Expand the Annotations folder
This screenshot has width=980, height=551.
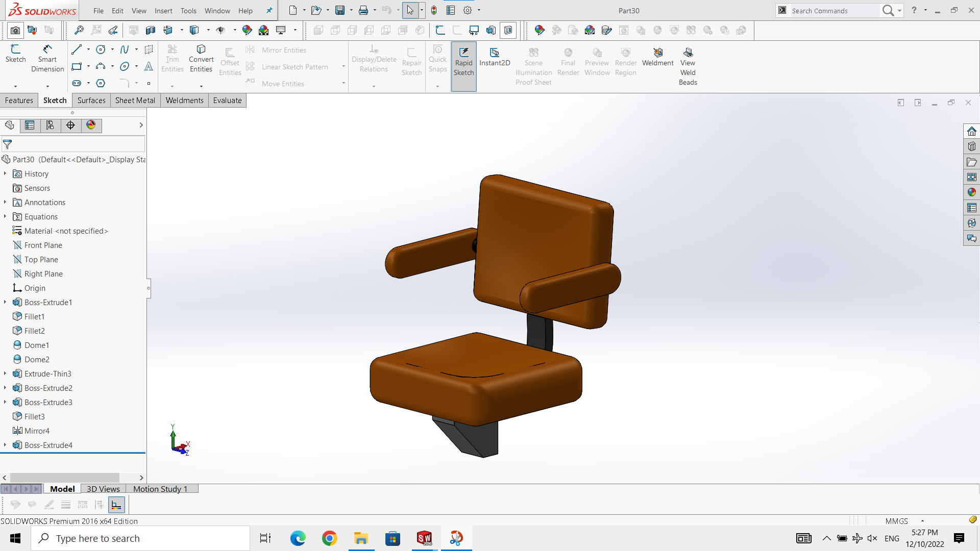pyautogui.click(x=5, y=203)
